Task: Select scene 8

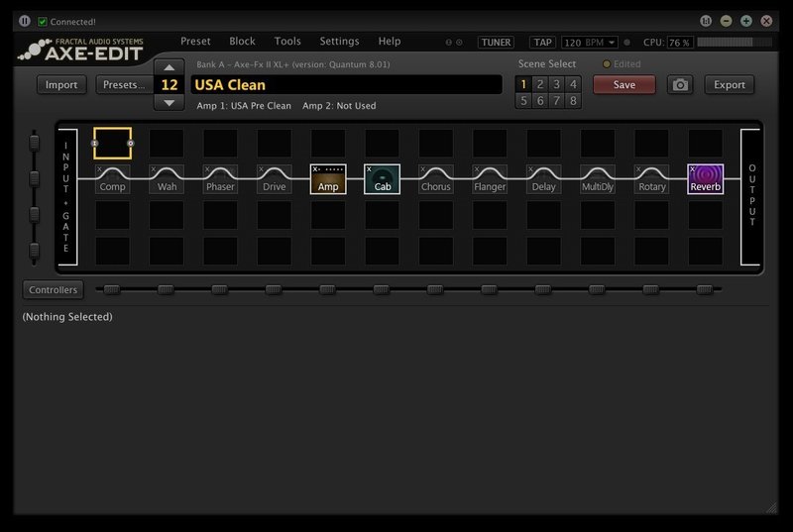Action: 573,101
